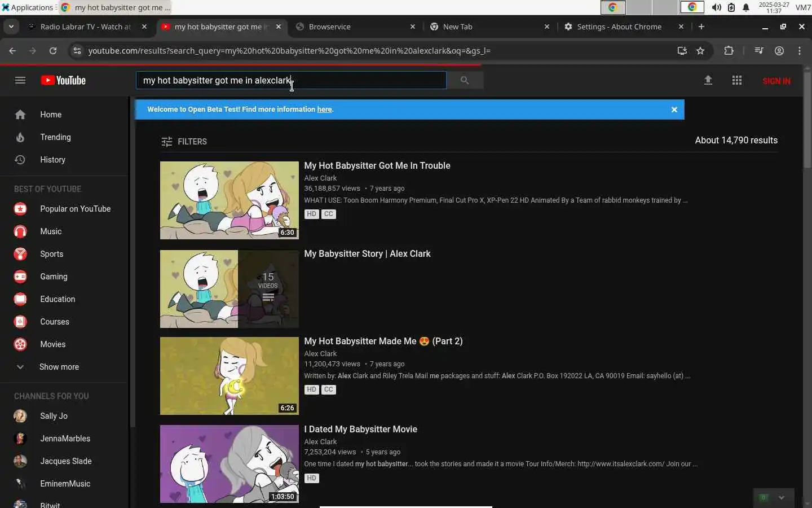Viewport: 812px width, 508px height.
Task: Click the install/cast screen icon in address bar
Action: (682, 51)
